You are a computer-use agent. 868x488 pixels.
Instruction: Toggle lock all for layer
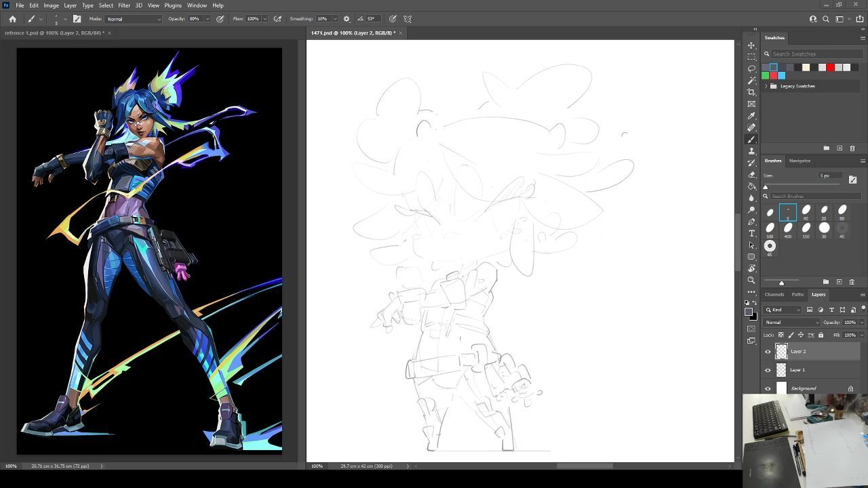pyautogui.click(x=821, y=335)
